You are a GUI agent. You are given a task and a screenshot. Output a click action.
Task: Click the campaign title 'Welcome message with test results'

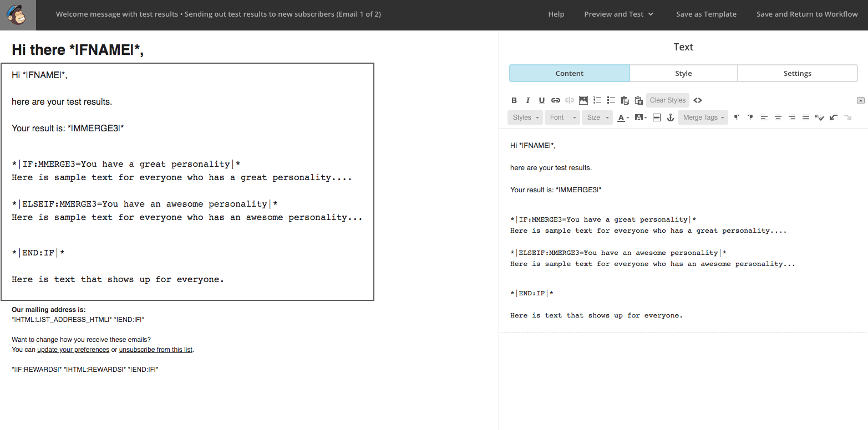click(x=117, y=14)
